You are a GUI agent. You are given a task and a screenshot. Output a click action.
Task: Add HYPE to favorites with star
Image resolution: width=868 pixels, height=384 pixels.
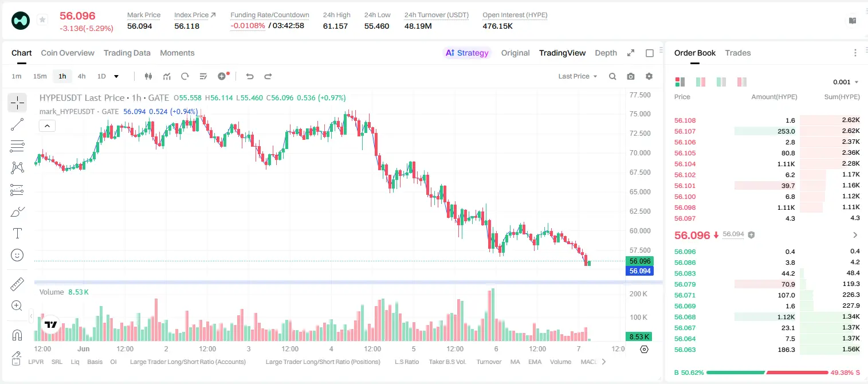(x=42, y=20)
